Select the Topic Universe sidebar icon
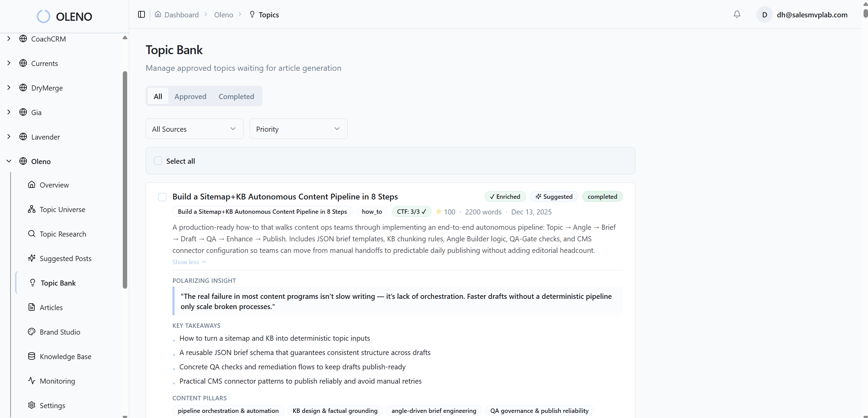Screen dimensions: 868x418 [x=31, y=209]
